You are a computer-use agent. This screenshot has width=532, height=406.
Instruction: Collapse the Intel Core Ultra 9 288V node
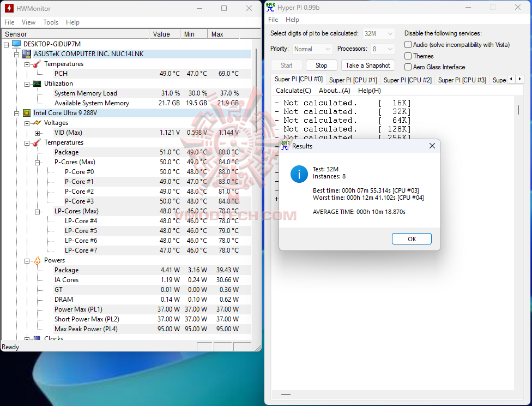click(16, 114)
